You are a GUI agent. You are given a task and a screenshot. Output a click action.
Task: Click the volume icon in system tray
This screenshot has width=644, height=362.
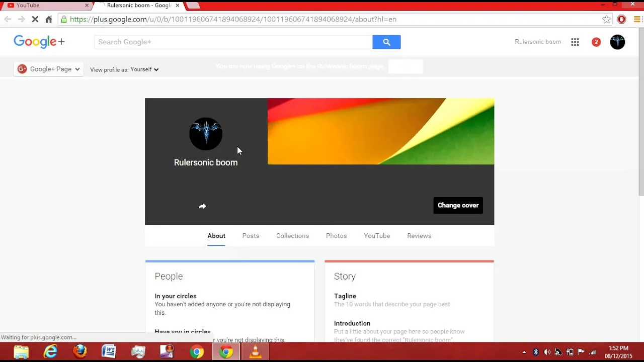tap(547, 352)
